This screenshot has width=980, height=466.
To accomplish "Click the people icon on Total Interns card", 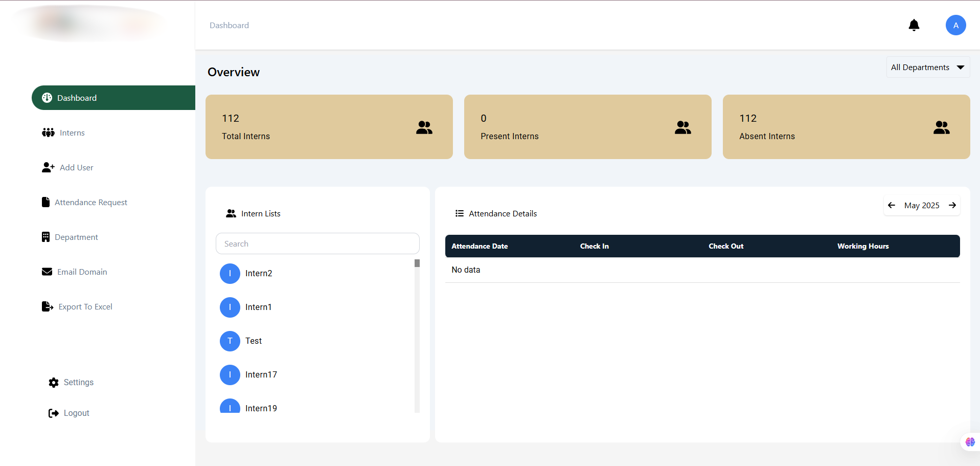I will tap(424, 127).
